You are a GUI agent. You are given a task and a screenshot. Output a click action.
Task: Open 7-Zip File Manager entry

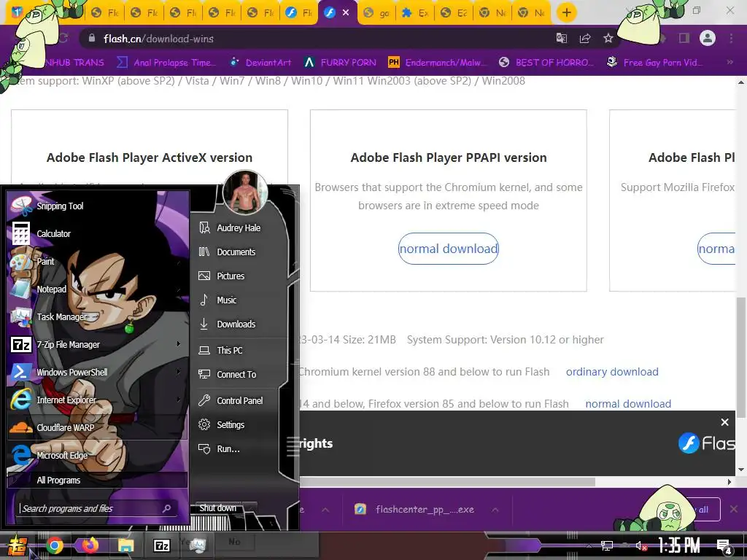click(98, 344)
